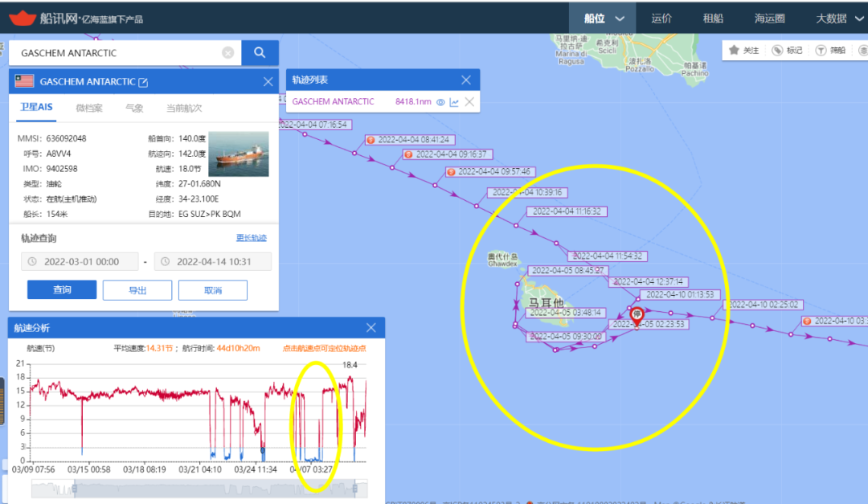This screenshot has width=868, height=504.
Task: Remove GASCHEM ANTARCTIC from track list
Action: (469, 102)
